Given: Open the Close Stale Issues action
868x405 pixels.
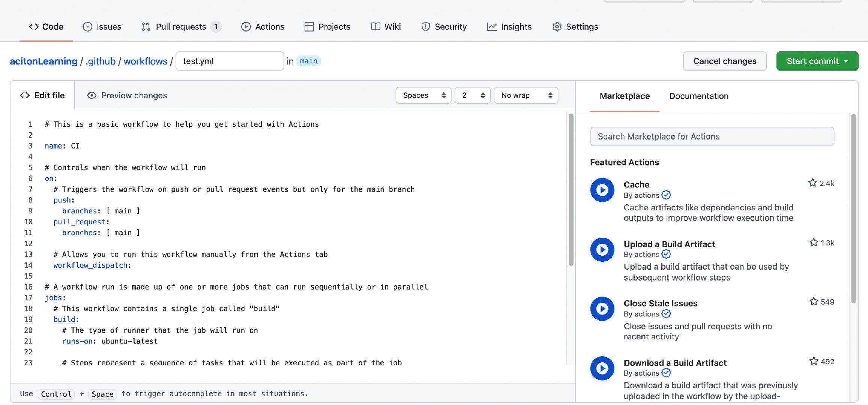Looking at the screenshot, I should [x=661, y=303].
